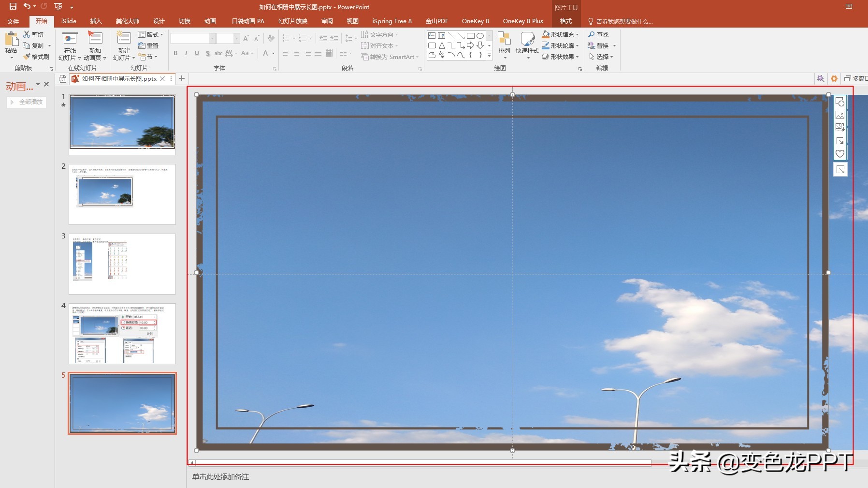Screen dimensions: 868x488
Task: Expand the shapes gallery with the more arrow
Action: tap(489, 56)
